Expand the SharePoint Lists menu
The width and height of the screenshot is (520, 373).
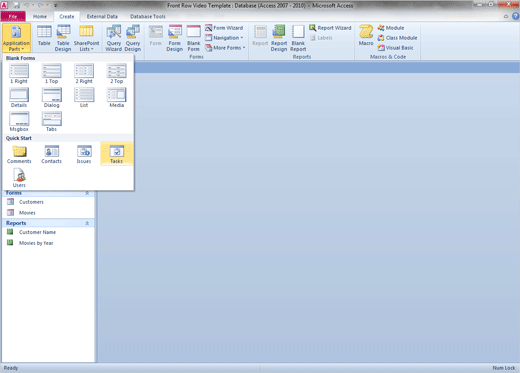click(86, 38)
